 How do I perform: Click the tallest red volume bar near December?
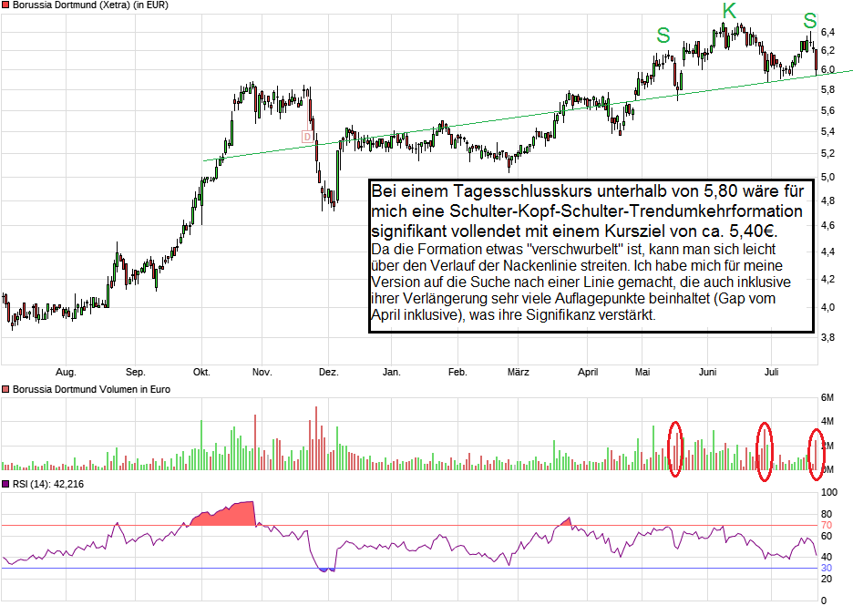coord(316,438)
